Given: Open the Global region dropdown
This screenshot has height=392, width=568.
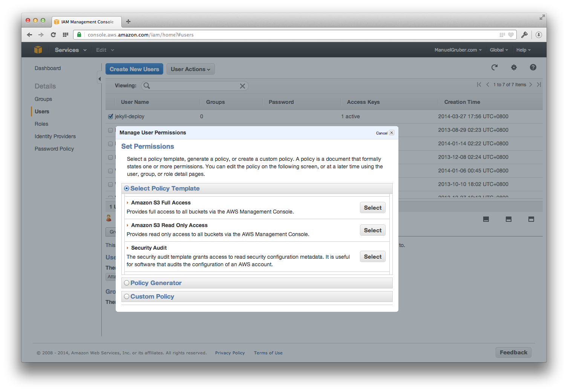Looking at the screenshot, I should click(x=499, y=50).
